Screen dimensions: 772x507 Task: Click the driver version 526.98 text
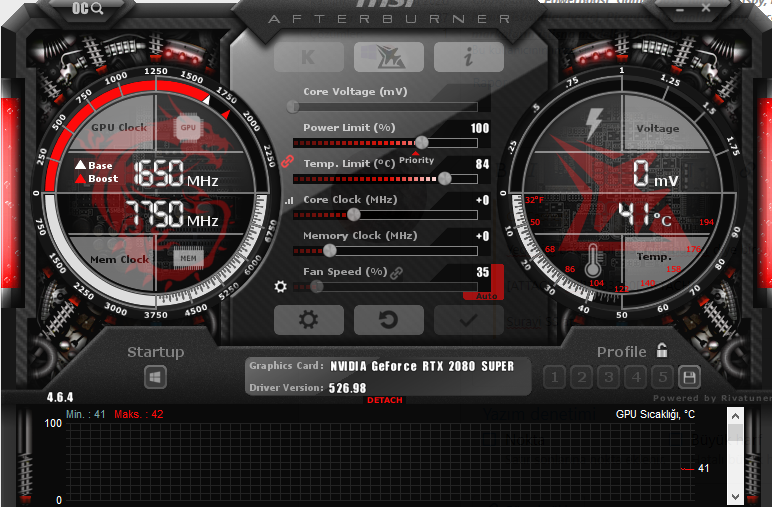pyautogui.click(x=347, y=388)
